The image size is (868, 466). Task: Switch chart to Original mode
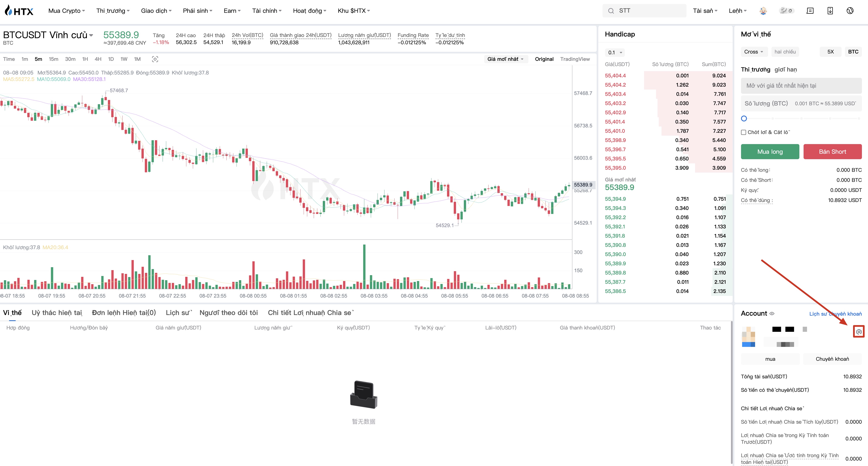(x=544, y=59)
